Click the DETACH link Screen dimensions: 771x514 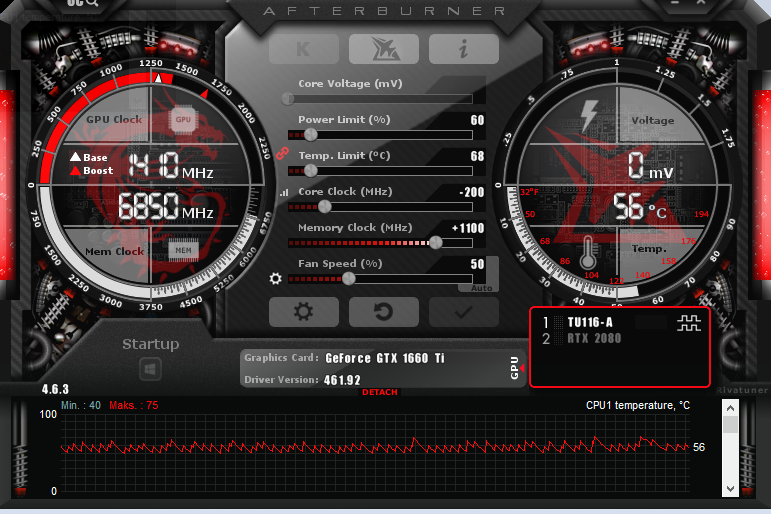coord(380,392)
